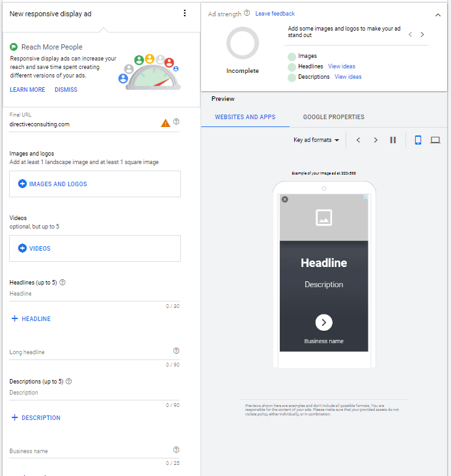Pause the ad preview rotation
The image size is (451, 476).
click(x=393, y=140)
